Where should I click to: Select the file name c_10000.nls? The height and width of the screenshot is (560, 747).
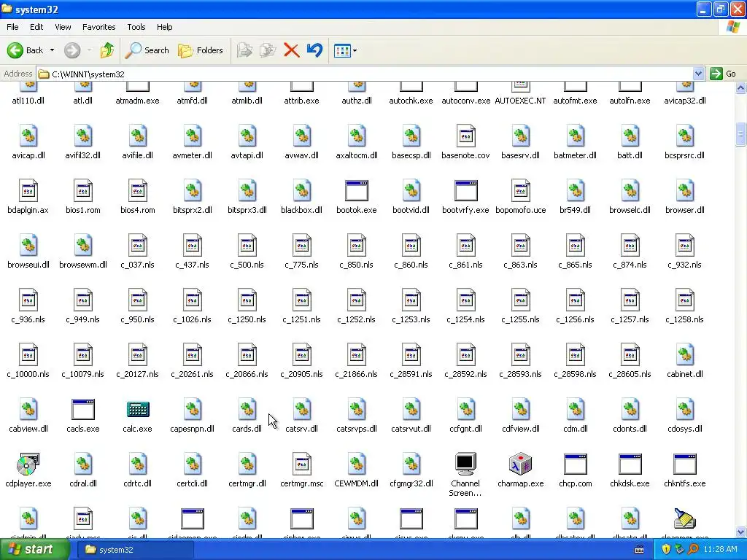coord(28,374)
